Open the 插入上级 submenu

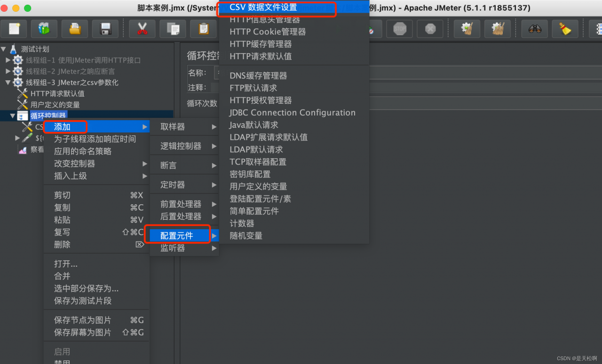tap(96, 176)
